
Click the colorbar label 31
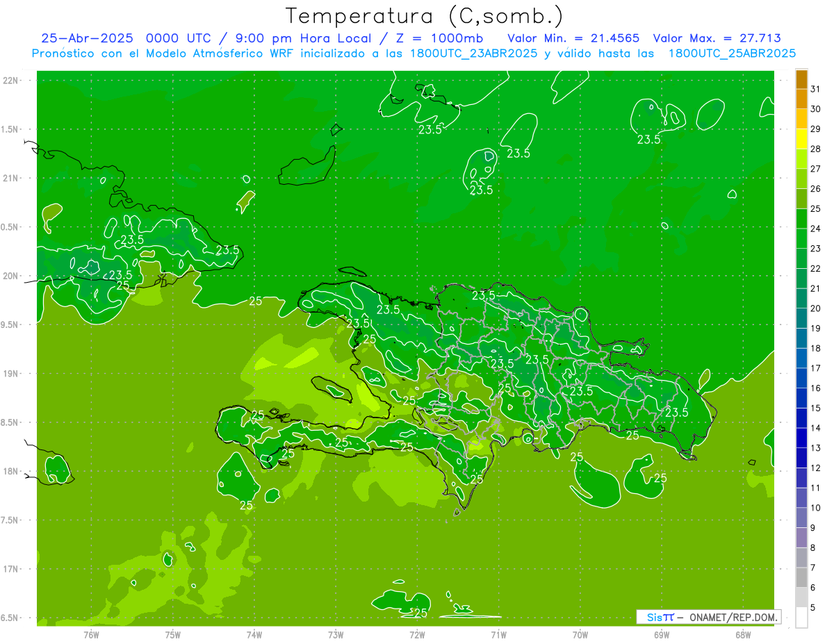(815, 89)
